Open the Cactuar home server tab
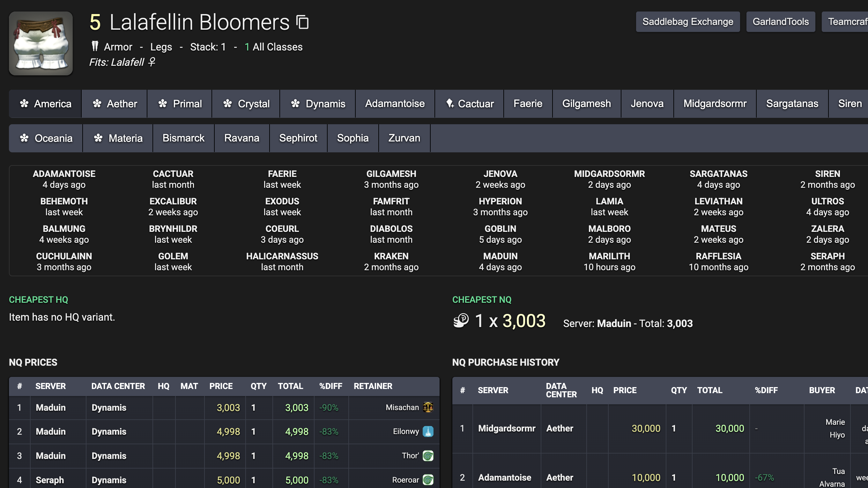 tap(469, 103)
